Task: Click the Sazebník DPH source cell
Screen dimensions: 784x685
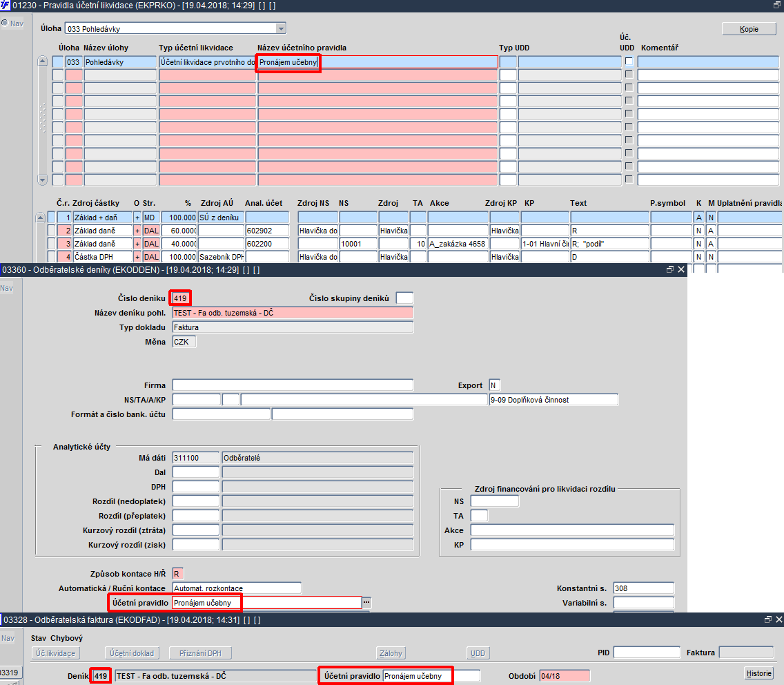Action: point(221,257)
